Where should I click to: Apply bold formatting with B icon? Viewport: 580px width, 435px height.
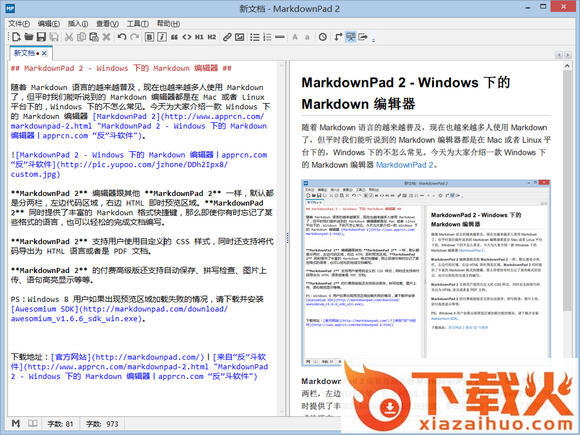[149, 37]
